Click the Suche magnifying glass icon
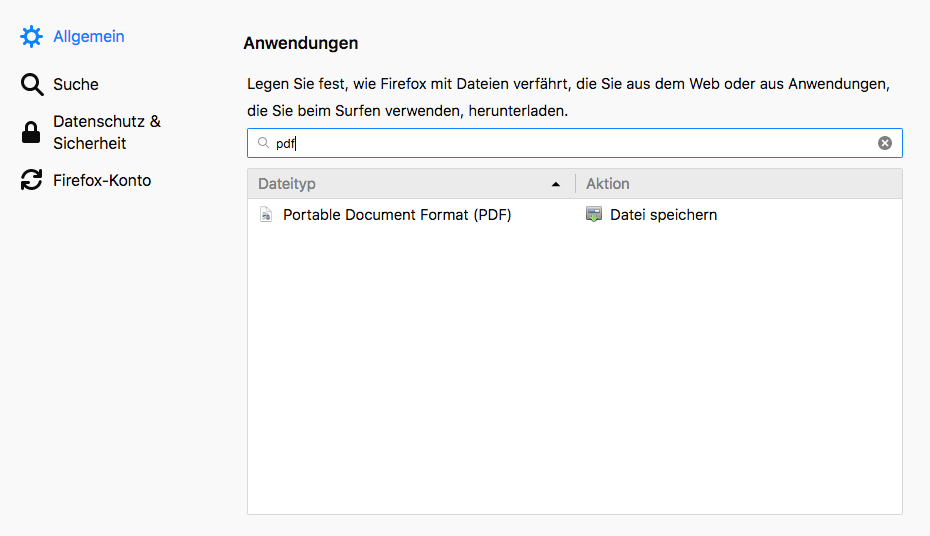930x536 pixels. pyautogui.click(x=32, y=85)
